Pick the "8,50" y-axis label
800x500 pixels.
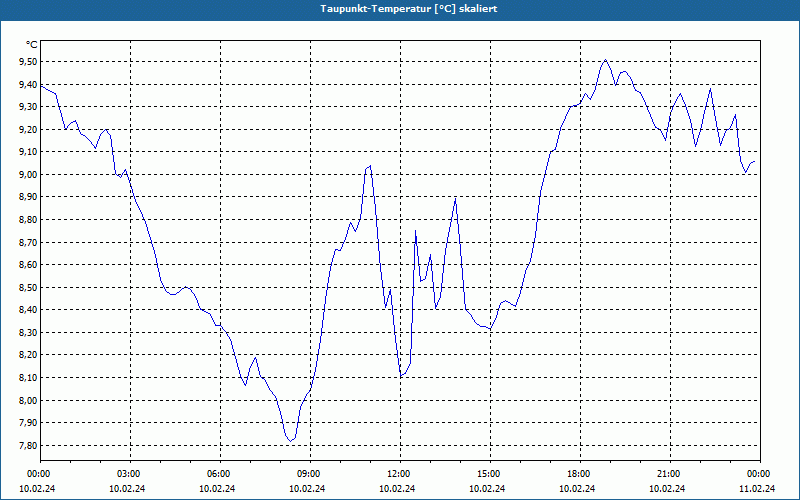(x=29, y=287)
